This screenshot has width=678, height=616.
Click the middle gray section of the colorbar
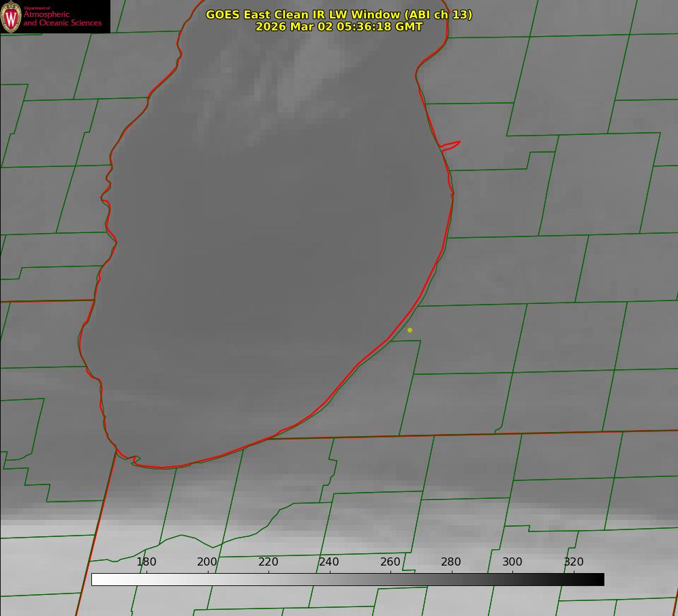pos(348,579)
